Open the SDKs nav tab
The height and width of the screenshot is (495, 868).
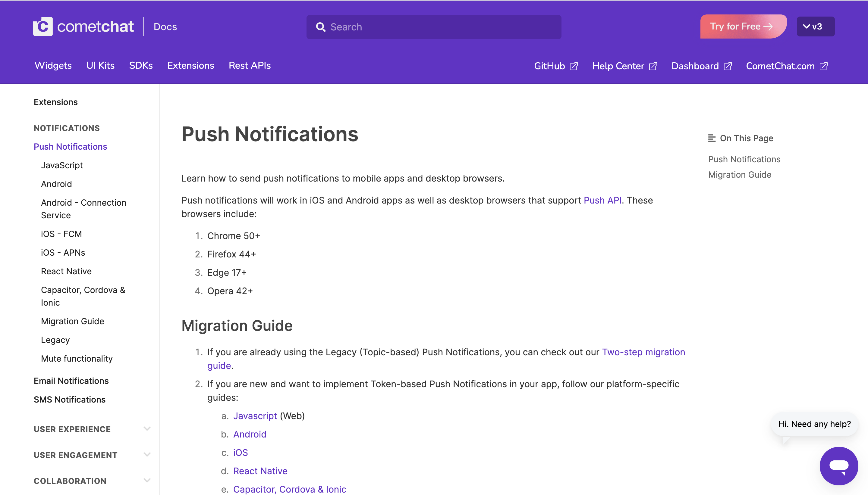141,65
